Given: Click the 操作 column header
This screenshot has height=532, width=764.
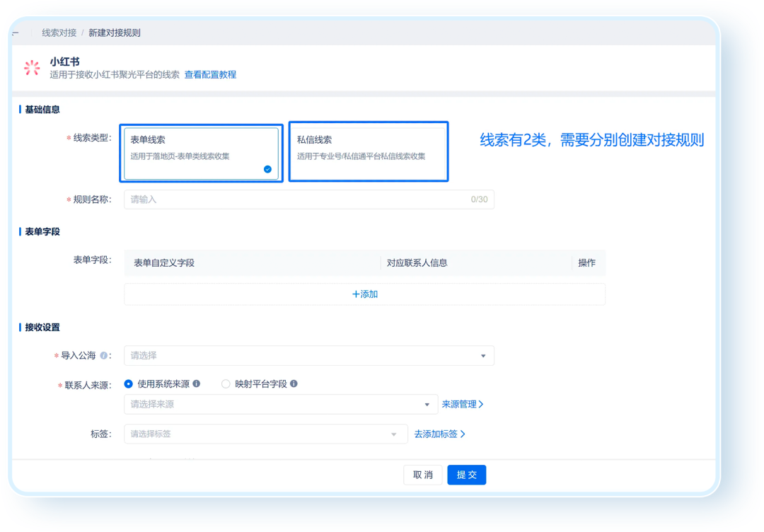Looking at the screenshot, I should point(586,263).
